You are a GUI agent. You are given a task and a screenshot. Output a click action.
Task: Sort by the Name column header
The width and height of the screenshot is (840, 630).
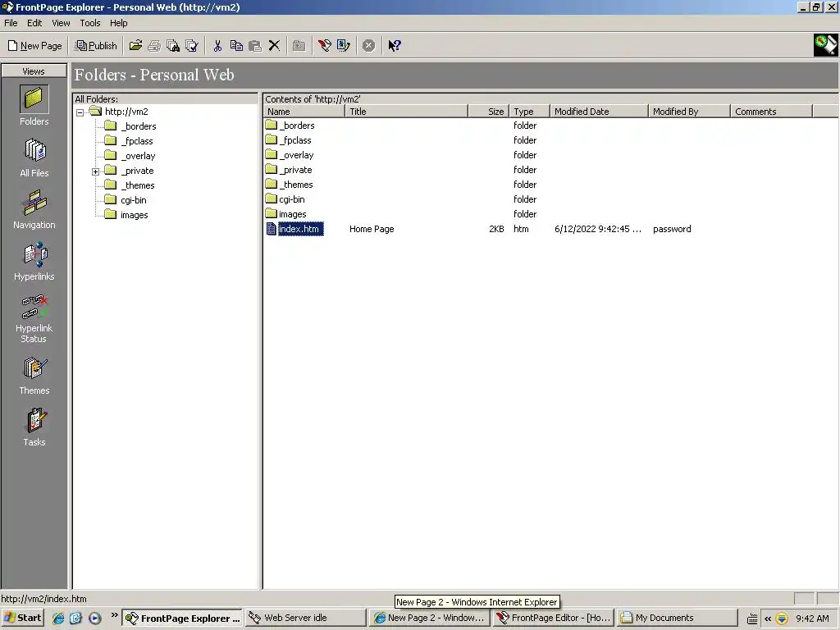click(x=304, y=112)
